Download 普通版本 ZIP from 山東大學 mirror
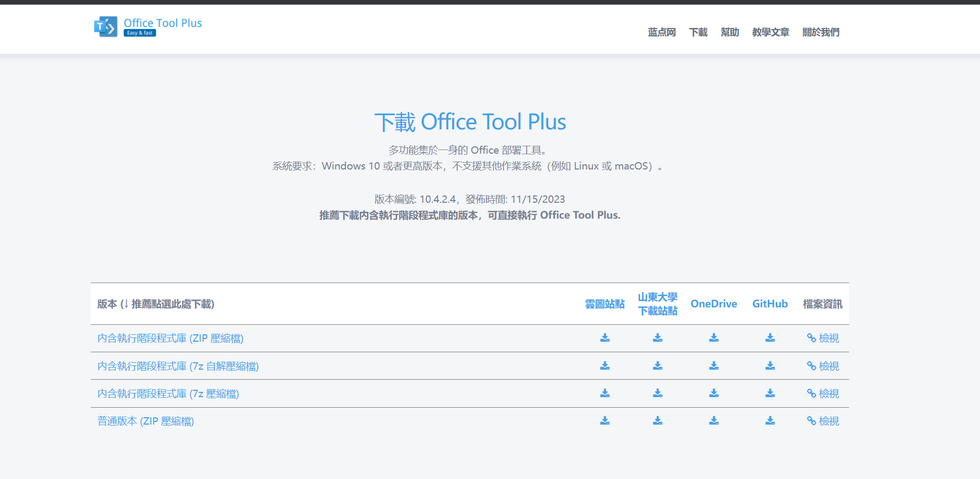This screenshot has width=980, height=479. point(658,421)
